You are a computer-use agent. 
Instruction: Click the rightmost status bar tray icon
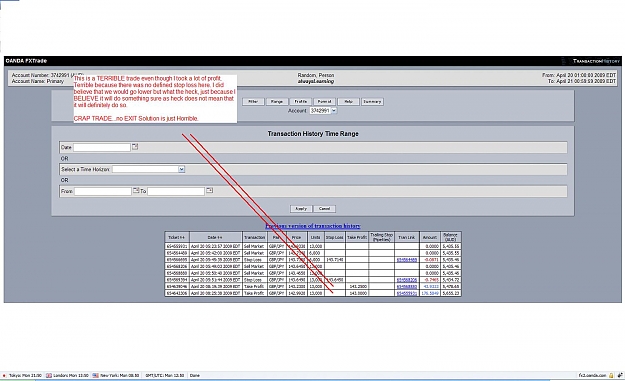(x=620, y=375)
